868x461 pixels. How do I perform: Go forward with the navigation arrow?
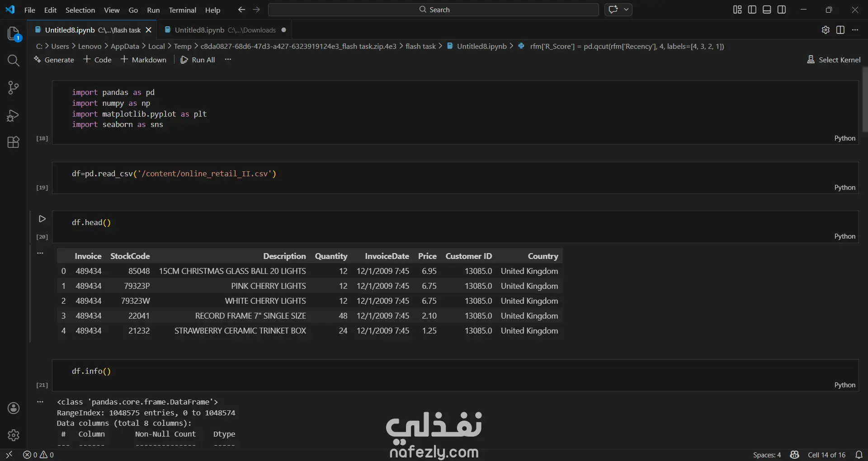pos(256,9)
